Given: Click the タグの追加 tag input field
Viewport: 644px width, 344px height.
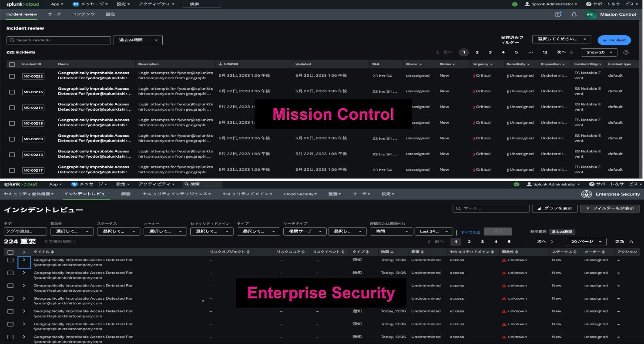Looking at the screenshot, I should pos(25,231).
